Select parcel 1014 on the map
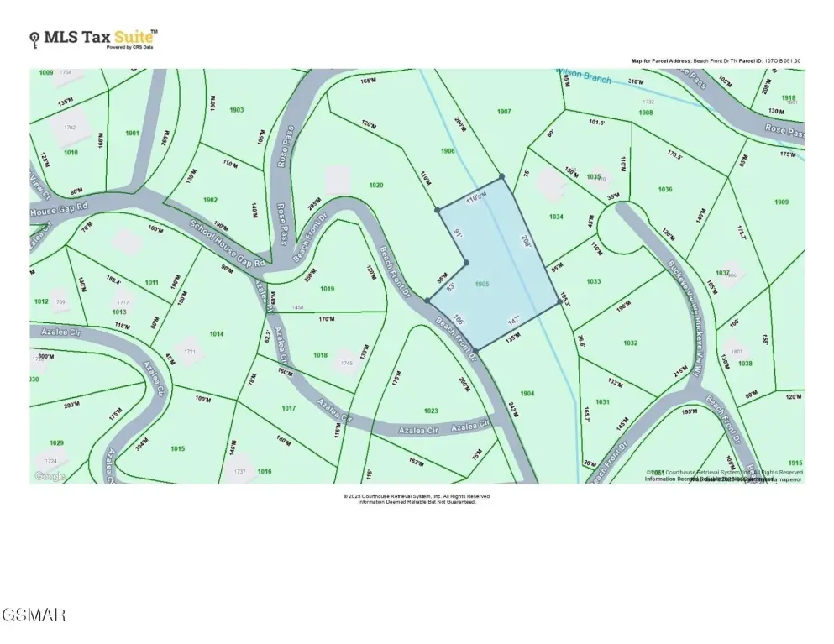The height and width of the screenshot is (644, 834). [217, 334]
